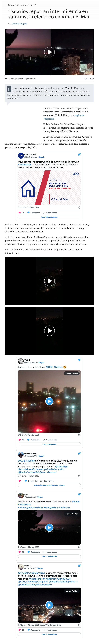Play the first dark embedded video
This screenshot has height=644, width=99.
(49, 281)
